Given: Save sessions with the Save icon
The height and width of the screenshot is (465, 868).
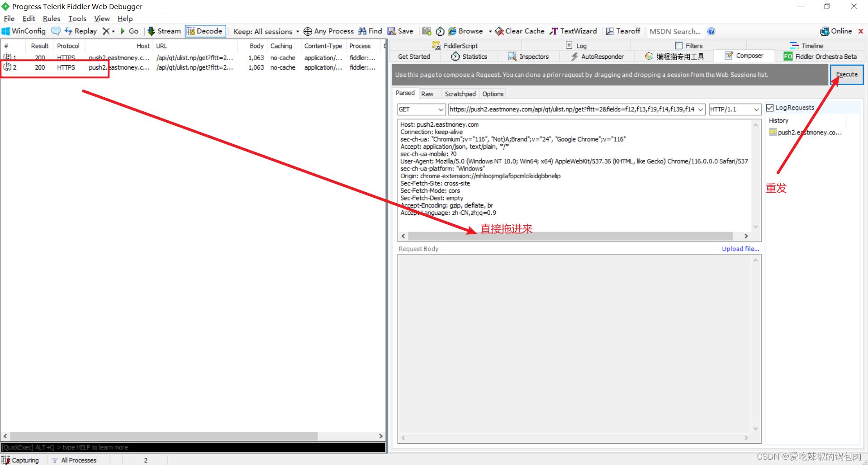Looking at the screenshot, I should click(400, 31).
